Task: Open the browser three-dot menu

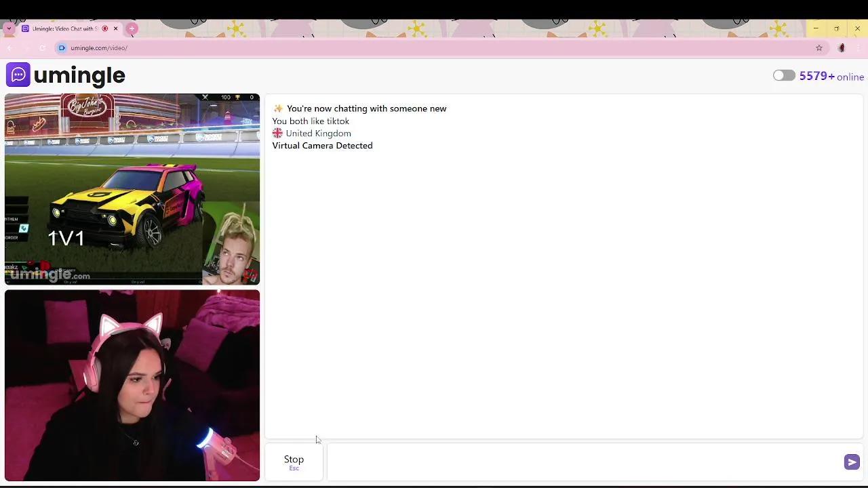Action: pyautogui.click(x=859, y=48)
